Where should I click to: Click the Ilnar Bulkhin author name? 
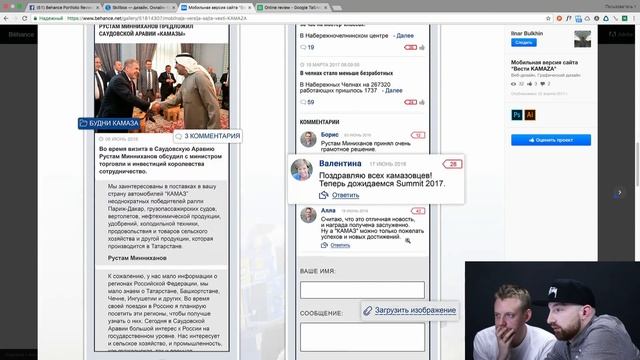coord(527,33)
